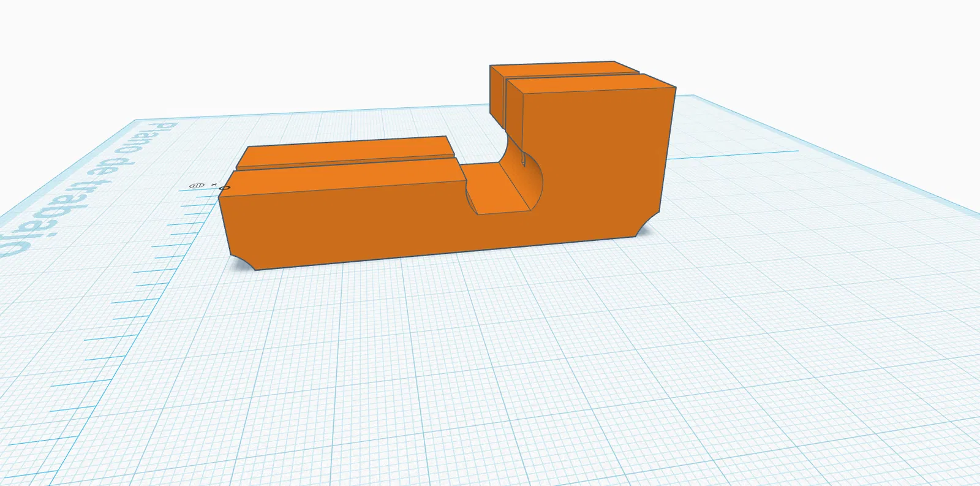Image resolution: width=980 pixels, height=486 pixels.
Task: Toggle the ruler midpoint/endpoint measurement icon
Action: (197, 185)
